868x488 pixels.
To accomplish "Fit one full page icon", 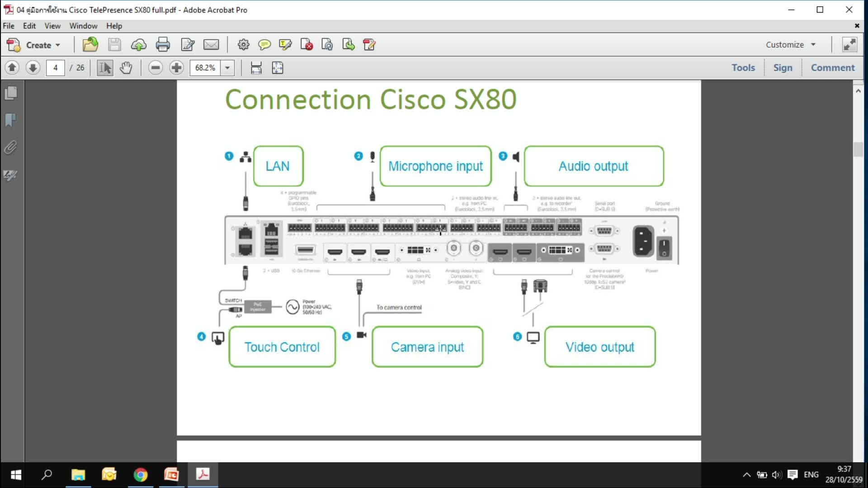I will pos(278,68).
